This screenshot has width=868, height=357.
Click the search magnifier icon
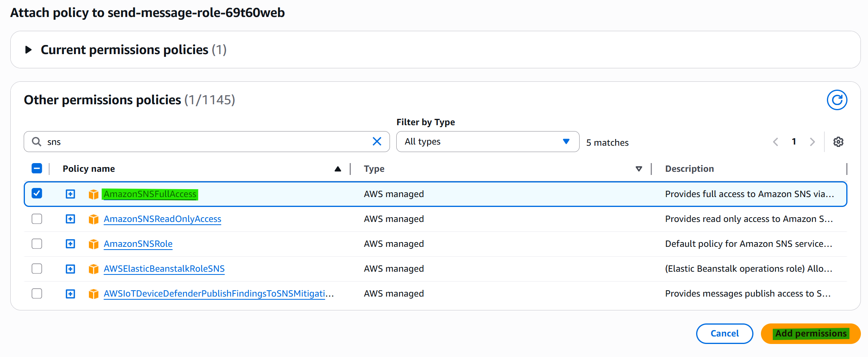37,142
